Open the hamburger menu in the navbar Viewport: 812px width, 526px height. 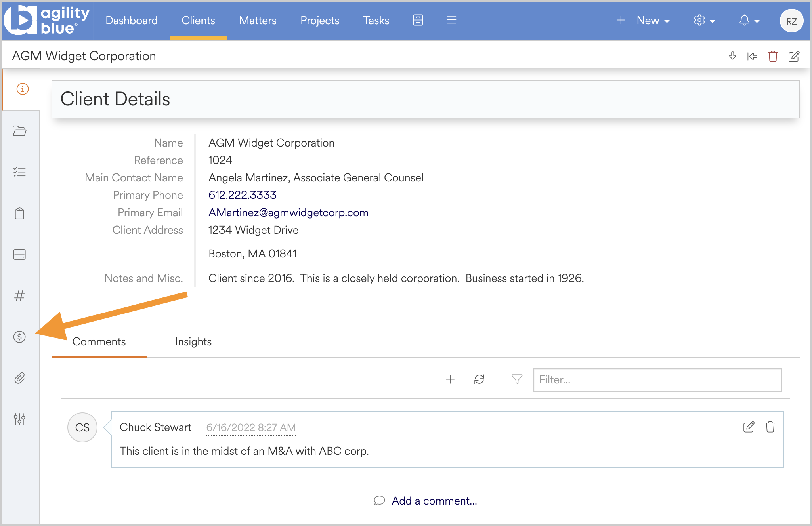click(x=451, y=20)
